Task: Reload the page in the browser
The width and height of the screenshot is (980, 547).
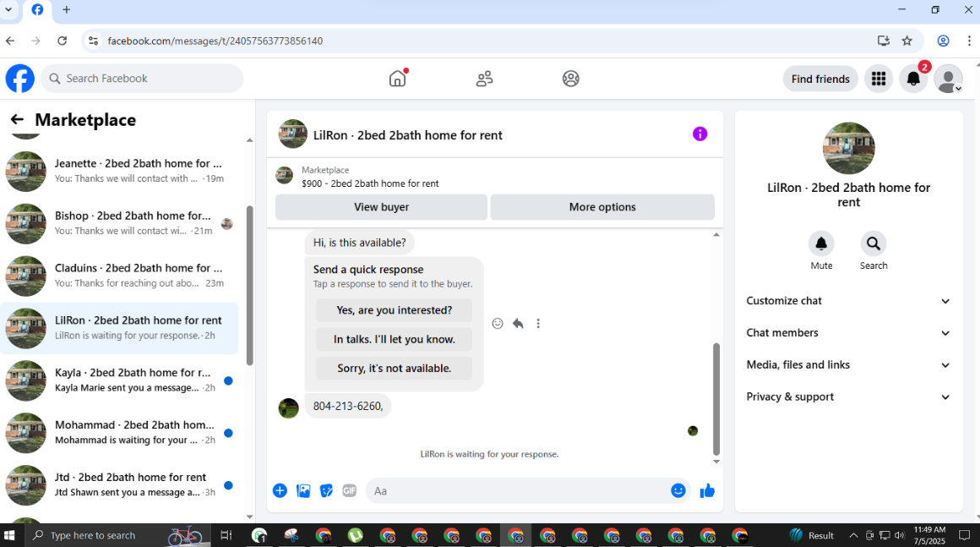Action: tap(62, 41)
